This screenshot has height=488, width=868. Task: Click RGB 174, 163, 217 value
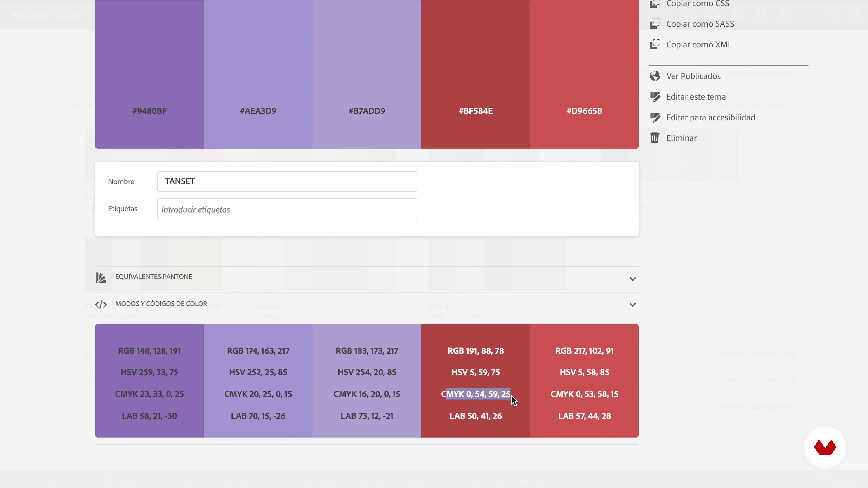(258, 351)
